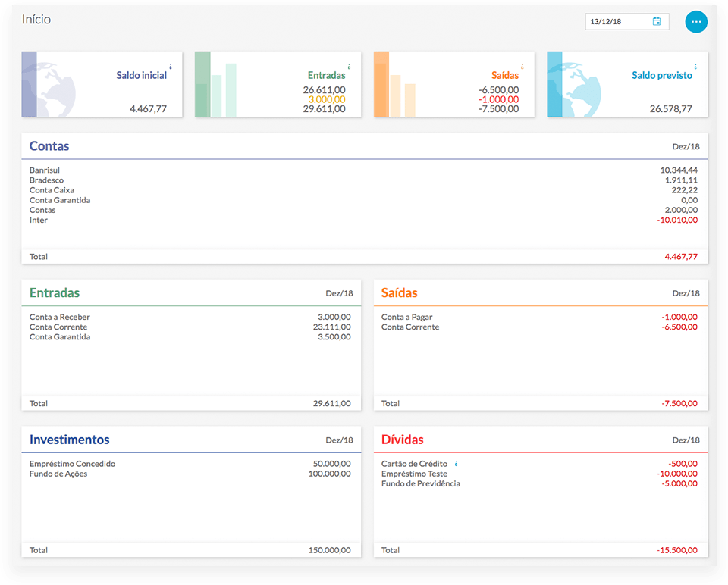The height and width of the screenshot is (585, 728).
Task: Open Empréstimo Concedido investment entry
Action: [x=72, y=464]
